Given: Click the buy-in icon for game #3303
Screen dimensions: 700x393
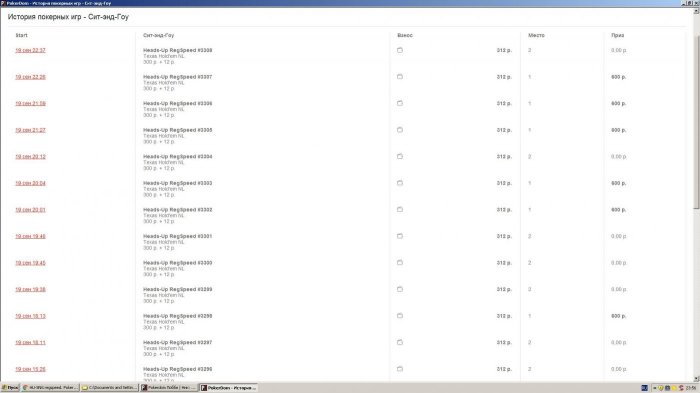Looking at the screenshot, I should (x=400, y=183).
